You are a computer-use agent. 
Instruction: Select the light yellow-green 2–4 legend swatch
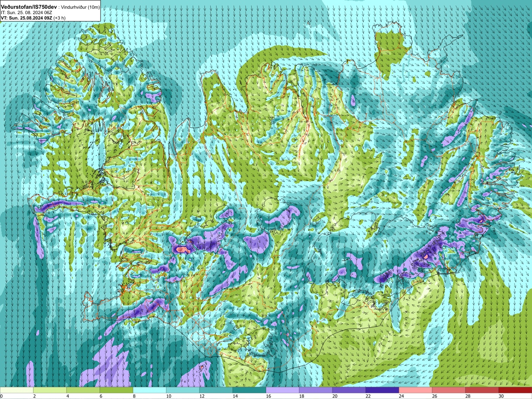pyautogui.click(x=50, y=390)
